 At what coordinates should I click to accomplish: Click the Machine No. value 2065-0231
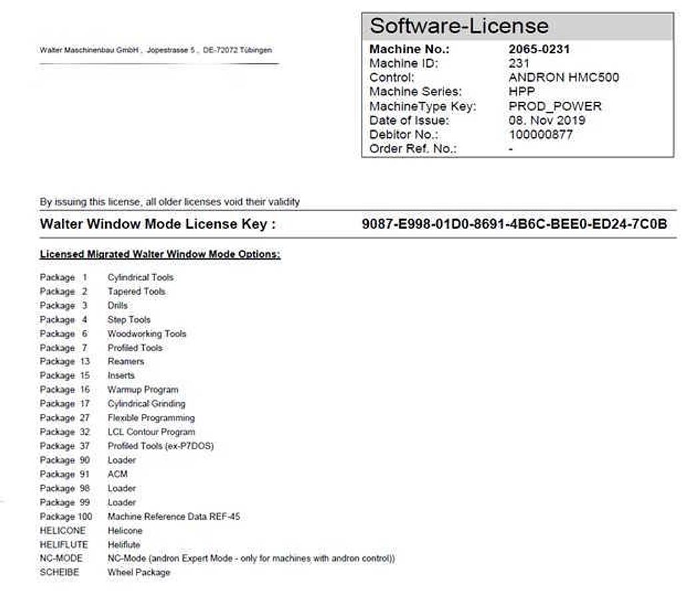pyautogui.click(x=539, y=49)
